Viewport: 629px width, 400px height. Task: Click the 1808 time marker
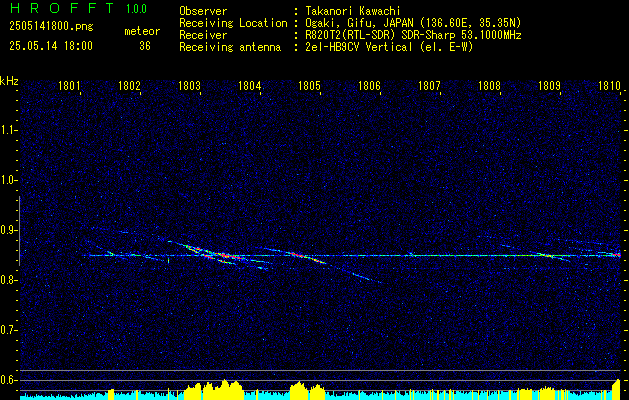489,86
